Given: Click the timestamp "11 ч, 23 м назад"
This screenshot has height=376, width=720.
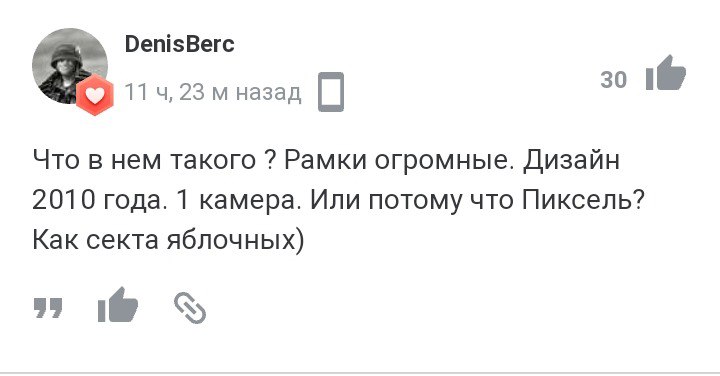Looking at the screenshot, I should 213,92.
